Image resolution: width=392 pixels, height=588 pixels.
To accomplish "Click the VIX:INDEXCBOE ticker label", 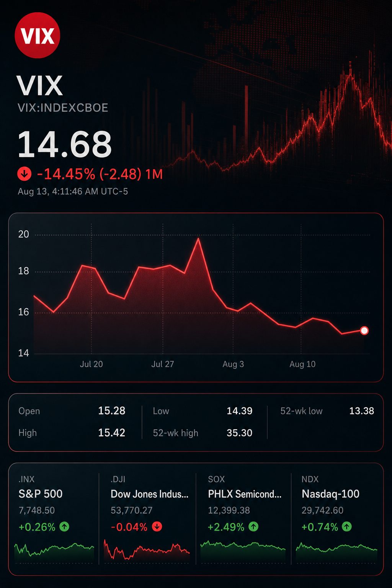I will coord(63,108).
